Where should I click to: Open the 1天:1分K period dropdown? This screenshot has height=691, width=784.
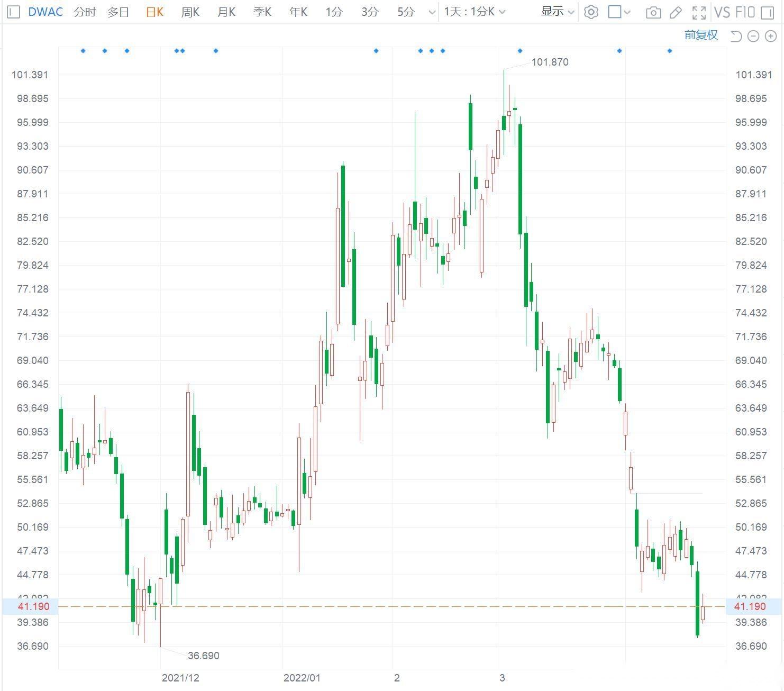tap(475, 12)
